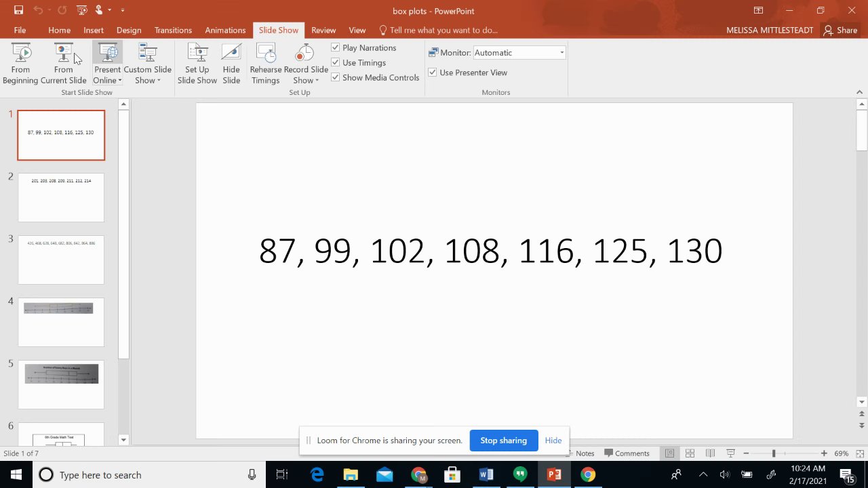Disable Use Presenter View checkbox
The width and height of the screenshot is (868, 488).
[433, 72]
